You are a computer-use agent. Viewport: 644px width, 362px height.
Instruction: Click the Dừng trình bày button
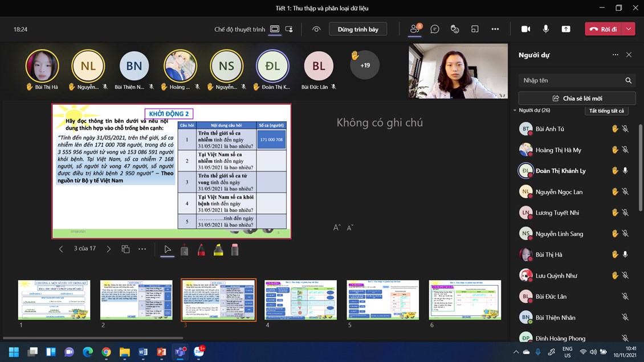click(x=358, y=29)
